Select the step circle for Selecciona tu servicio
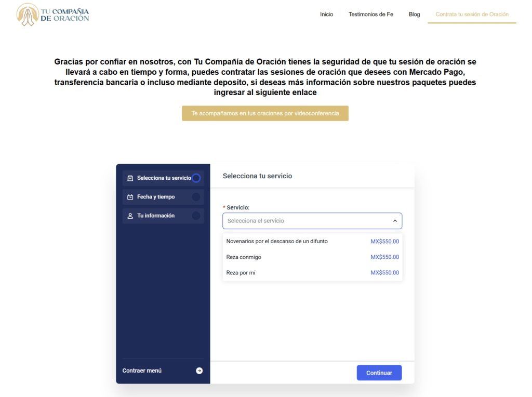 pyautogui.click(x=196, y=178)
